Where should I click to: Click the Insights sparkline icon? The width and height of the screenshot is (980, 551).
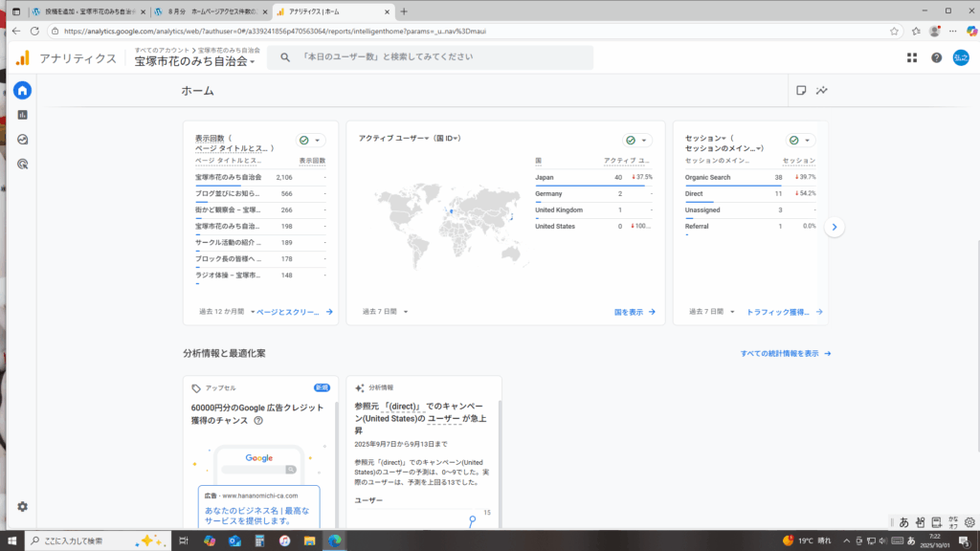(822, 91)
